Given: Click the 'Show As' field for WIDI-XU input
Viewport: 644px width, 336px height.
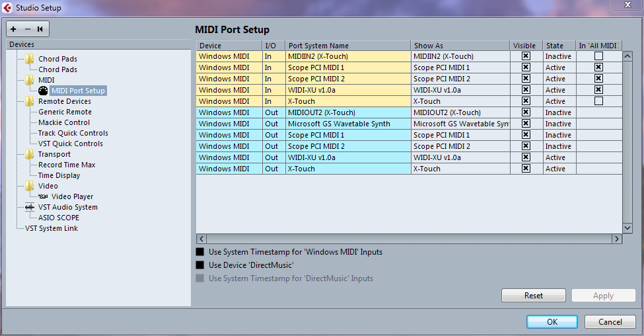Looking at the screenshot, I should coord(460,90).
